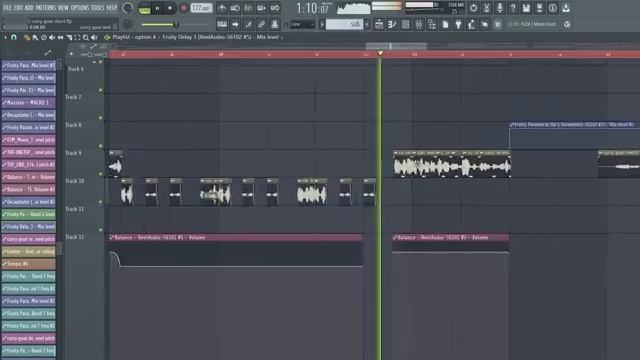Click the main volume knob

coord(127,8)
